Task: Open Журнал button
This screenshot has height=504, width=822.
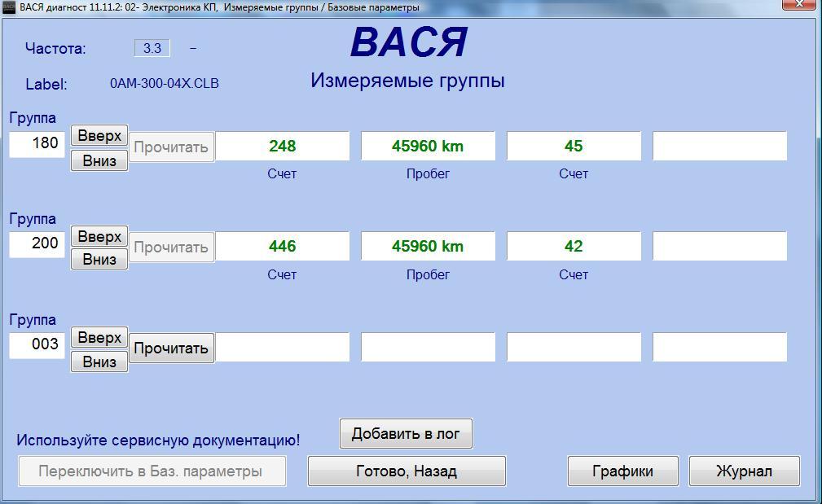Action: coord(744,471)
